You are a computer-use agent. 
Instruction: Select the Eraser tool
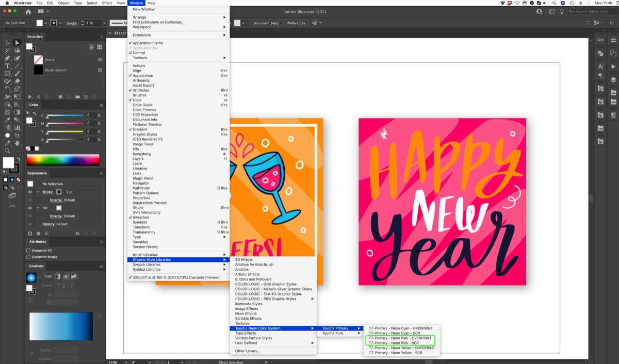[x=17, y=81]
